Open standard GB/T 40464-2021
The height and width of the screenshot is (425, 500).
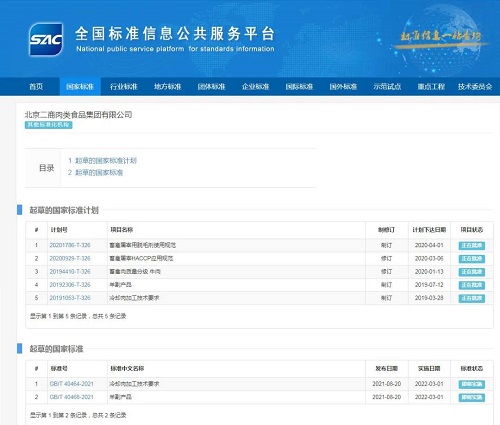[72, 384]
